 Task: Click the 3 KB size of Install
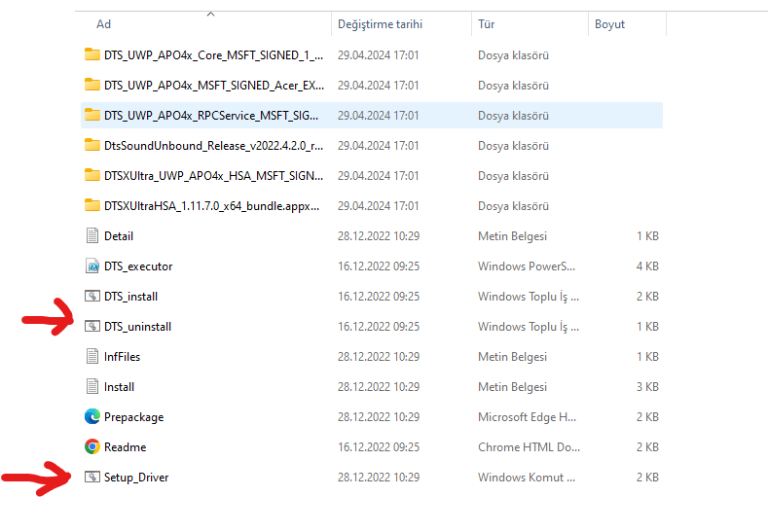point(647,387)
